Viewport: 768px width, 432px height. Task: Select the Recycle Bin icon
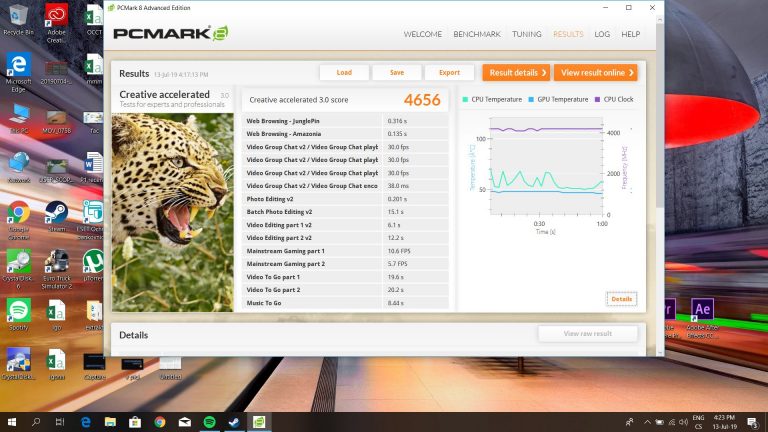(x=18, y=17)
